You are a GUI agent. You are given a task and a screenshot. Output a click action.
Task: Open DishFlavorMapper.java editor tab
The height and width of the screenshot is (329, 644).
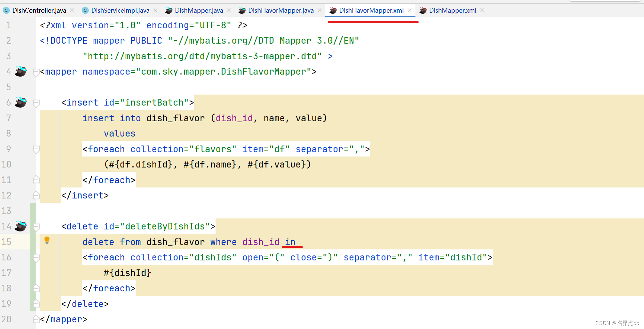281,10
